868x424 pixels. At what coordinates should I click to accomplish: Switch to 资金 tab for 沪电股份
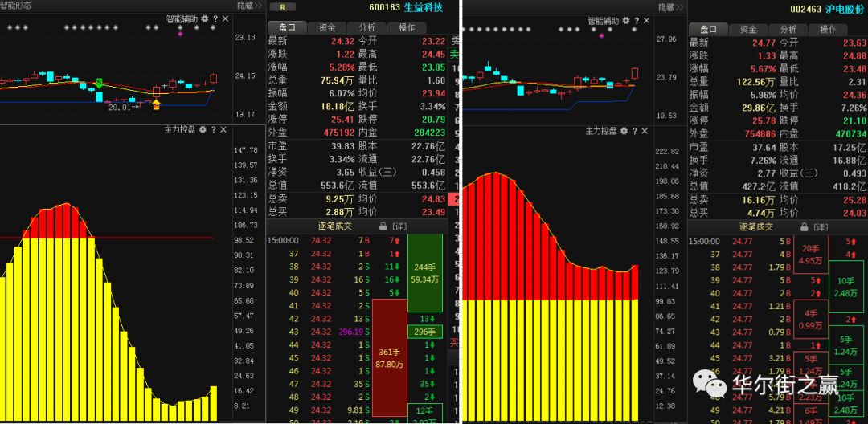tap(748, 29)
